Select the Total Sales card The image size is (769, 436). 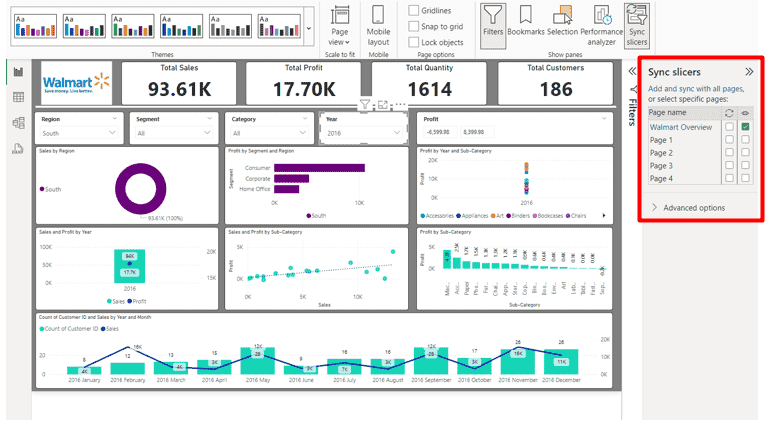click(179, 83)
